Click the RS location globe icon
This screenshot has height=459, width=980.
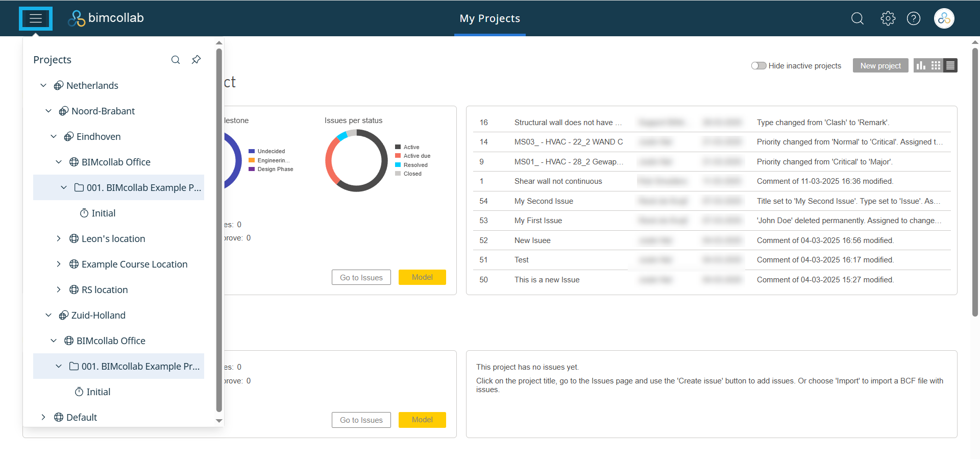[74, 290]
